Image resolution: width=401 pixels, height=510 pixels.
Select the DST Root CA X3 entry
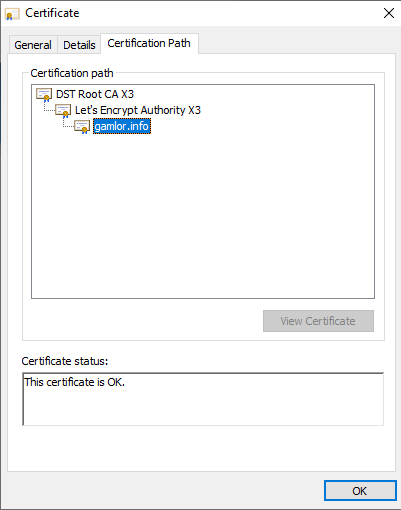95,94
